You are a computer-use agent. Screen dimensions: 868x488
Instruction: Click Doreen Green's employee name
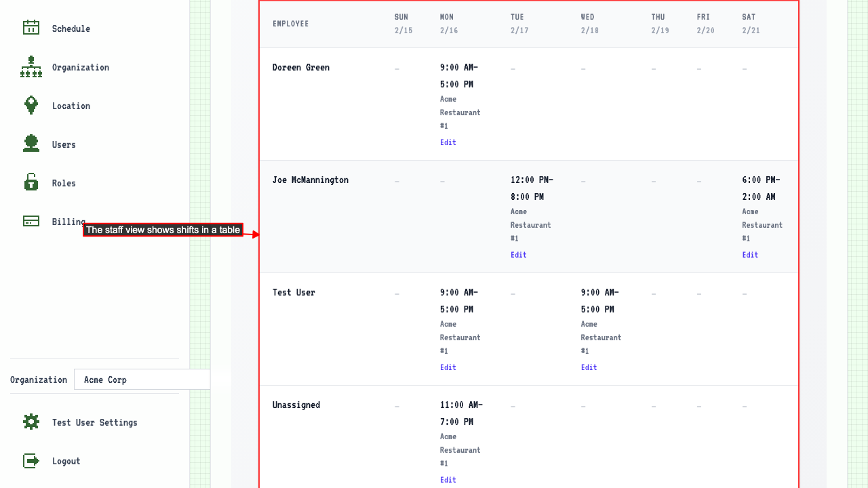300,67
